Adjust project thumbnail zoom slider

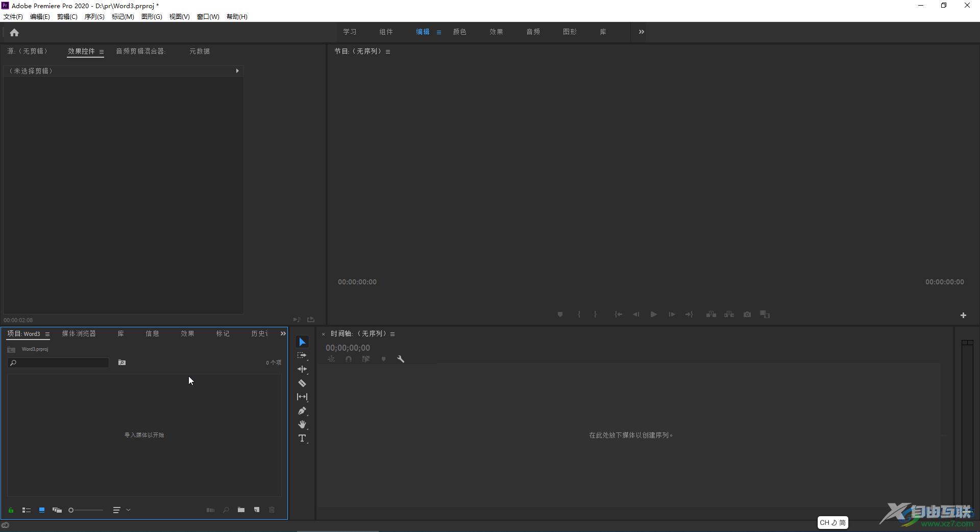pyautogui.click(x=86, y=510)
